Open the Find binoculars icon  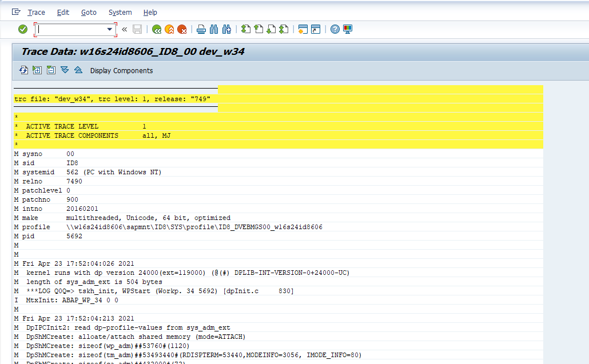tap(213, 29)
